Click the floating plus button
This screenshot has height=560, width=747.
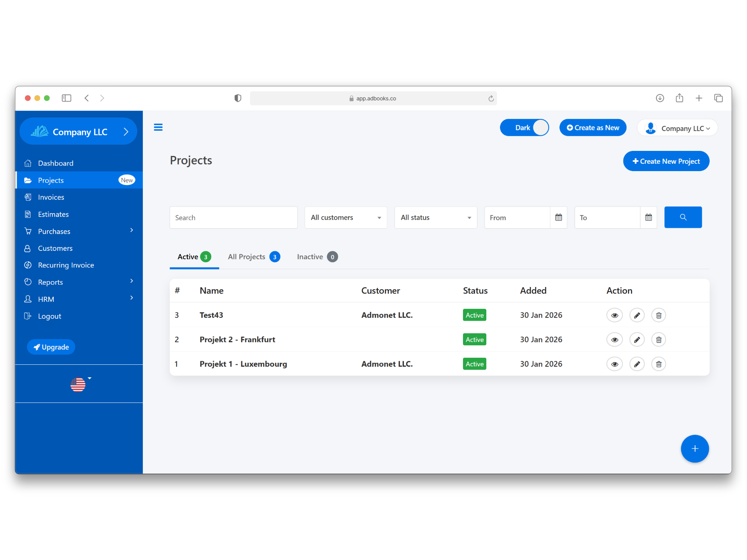(x=694, y=449)
